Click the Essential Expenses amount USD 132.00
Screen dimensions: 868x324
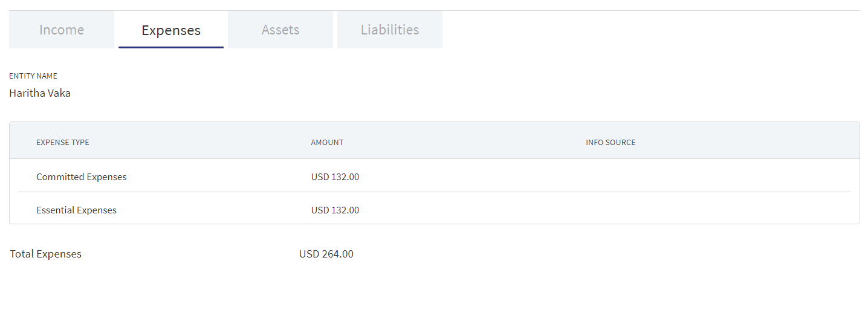(x=335, y=210)
